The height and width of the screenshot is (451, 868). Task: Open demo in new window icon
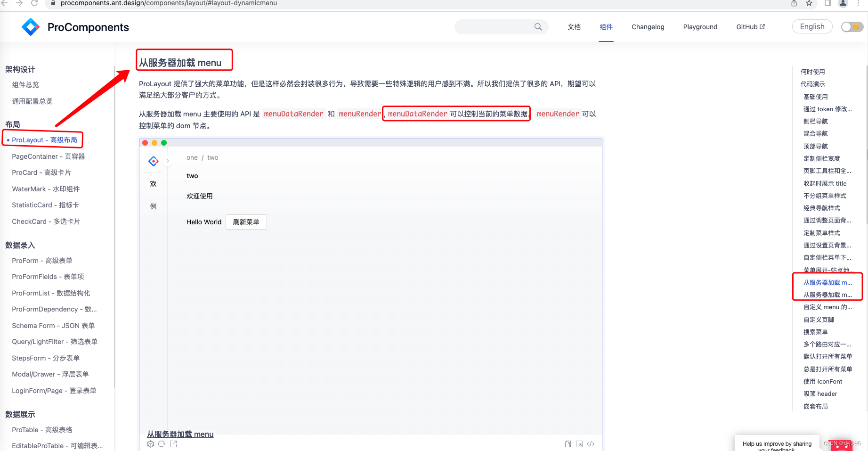pyautogui.click(x=173, y=444)
